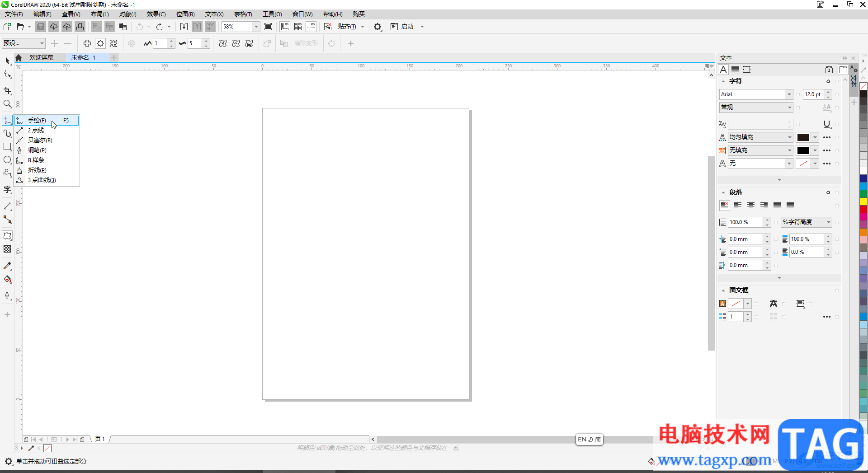Toggle center paragraph alignment

pos(751,206)
